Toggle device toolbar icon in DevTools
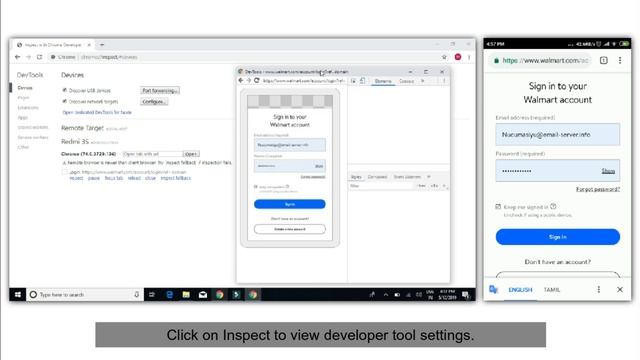 pyautogui.click(x=362, y=81)
